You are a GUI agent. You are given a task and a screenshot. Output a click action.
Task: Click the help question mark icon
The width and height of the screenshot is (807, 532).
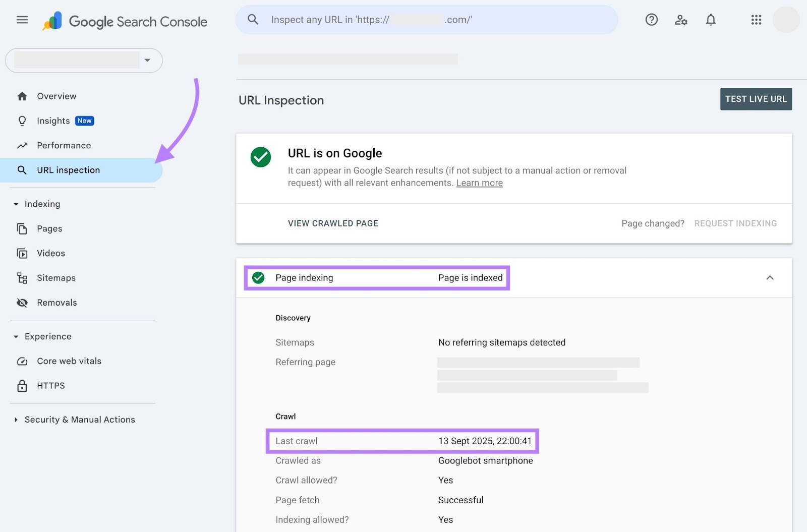point(651,20)
